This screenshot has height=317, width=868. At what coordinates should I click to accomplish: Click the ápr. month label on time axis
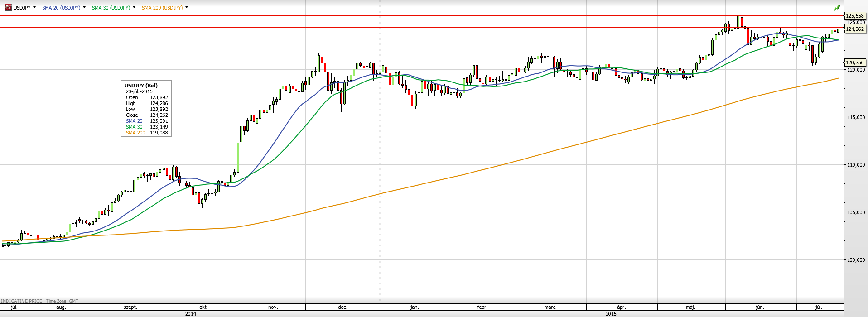(x=622, y=307)
